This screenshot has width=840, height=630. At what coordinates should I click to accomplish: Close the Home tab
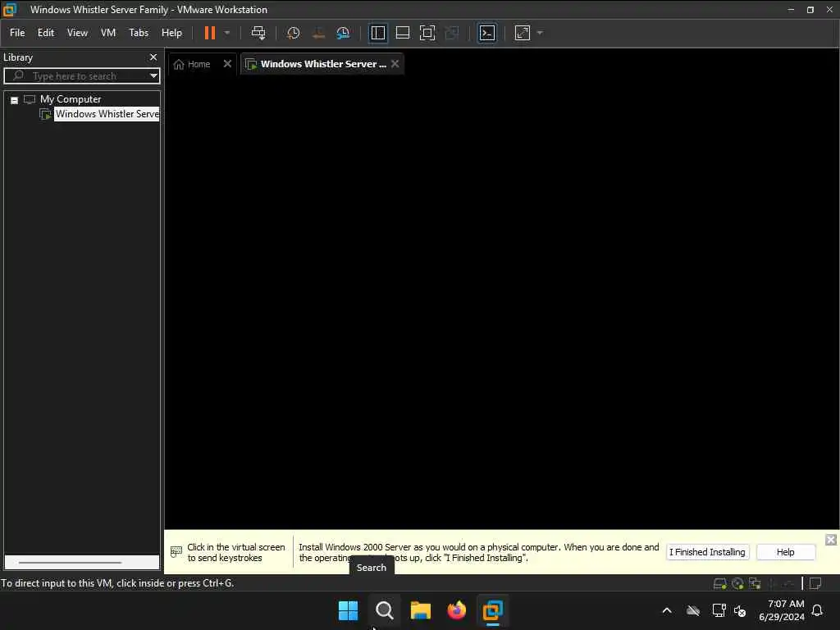tap(227, 64)
